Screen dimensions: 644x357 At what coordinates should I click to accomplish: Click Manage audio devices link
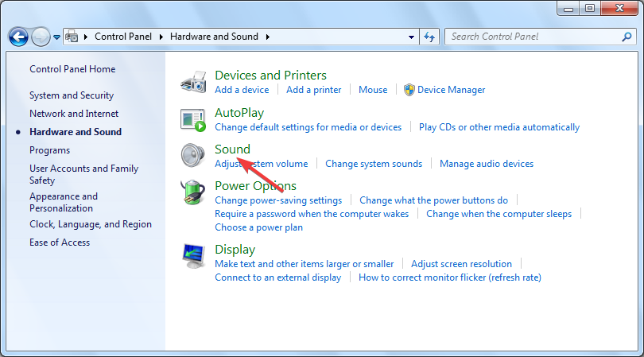(x=487, y=164)
